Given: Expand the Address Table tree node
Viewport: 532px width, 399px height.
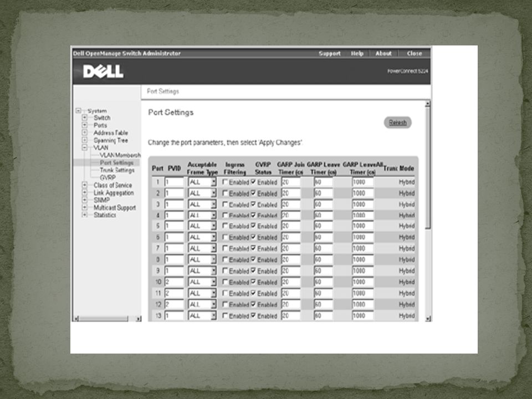Looking at the screenshot, I should coord(84,132).
